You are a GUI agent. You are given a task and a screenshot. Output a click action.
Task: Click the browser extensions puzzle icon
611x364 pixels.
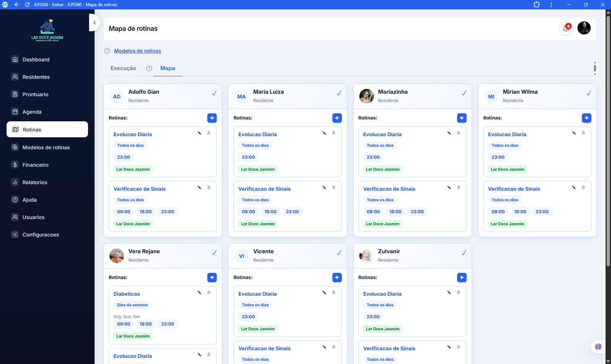pyautogui.click(x=537, y=5)
